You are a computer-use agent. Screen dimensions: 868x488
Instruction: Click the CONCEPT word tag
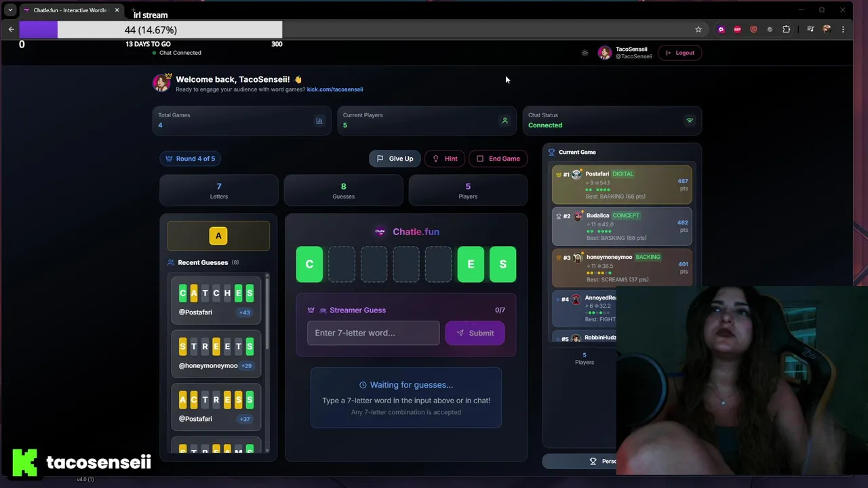[626, 216]
